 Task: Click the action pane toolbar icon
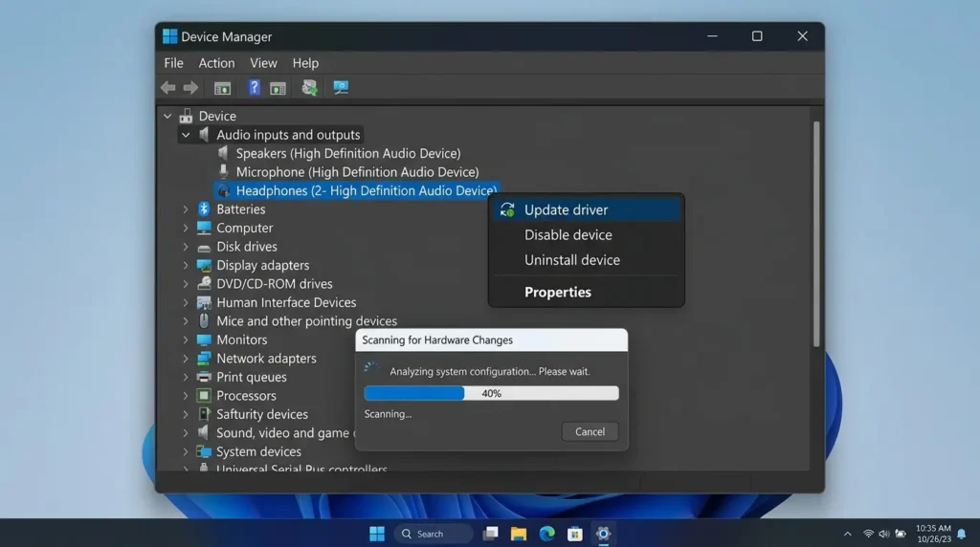pos(278,88)
